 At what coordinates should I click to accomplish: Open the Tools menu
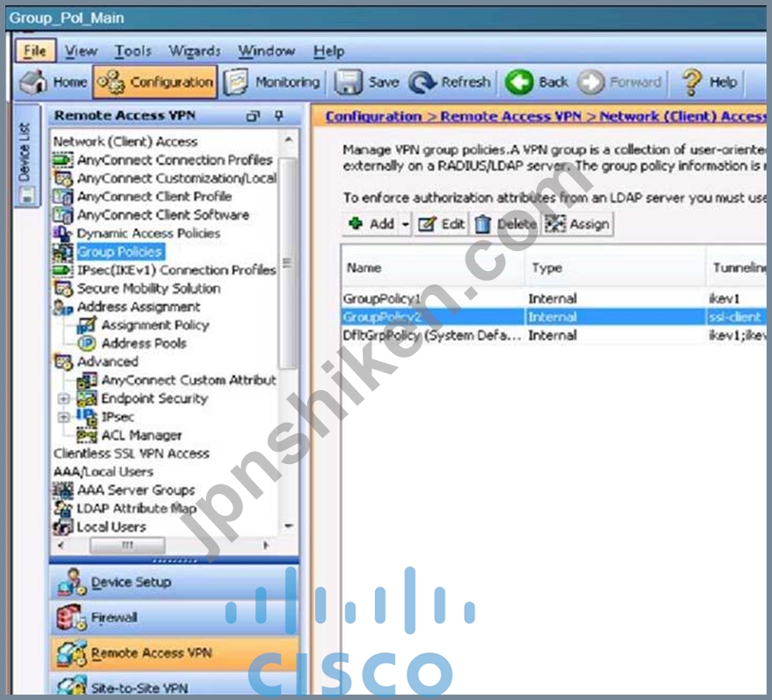tap(133, 51)
